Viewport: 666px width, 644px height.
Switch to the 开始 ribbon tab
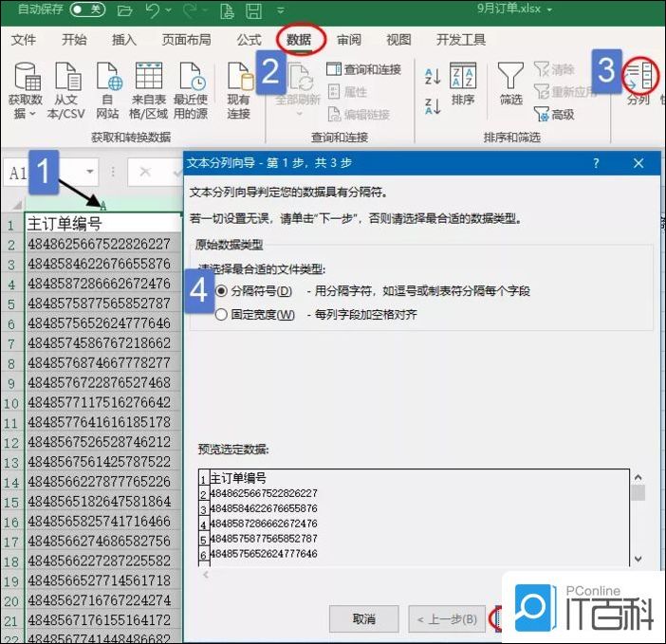pos(74,40)
